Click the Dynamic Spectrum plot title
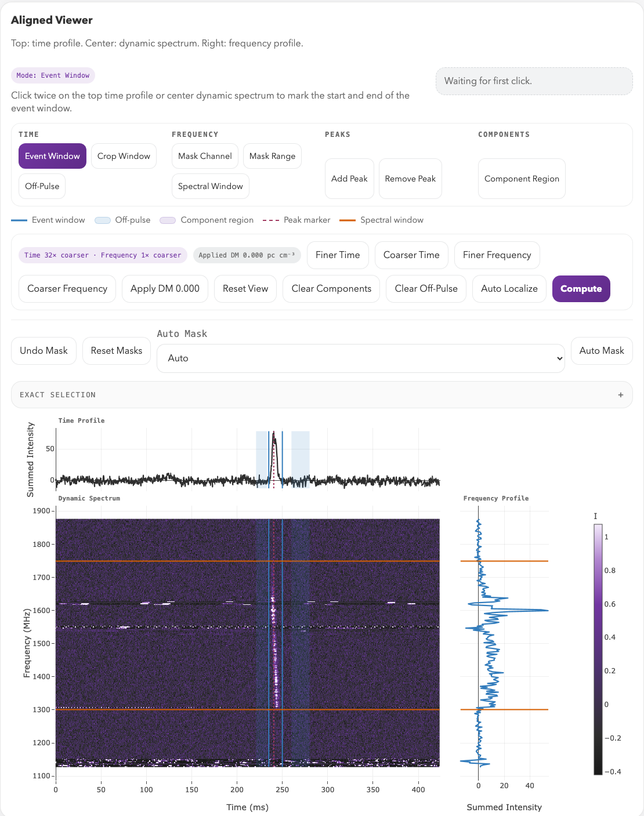Image resolution: width=644 pixels, height=816 pixels. pyautogui.click(x=89, y=498)
